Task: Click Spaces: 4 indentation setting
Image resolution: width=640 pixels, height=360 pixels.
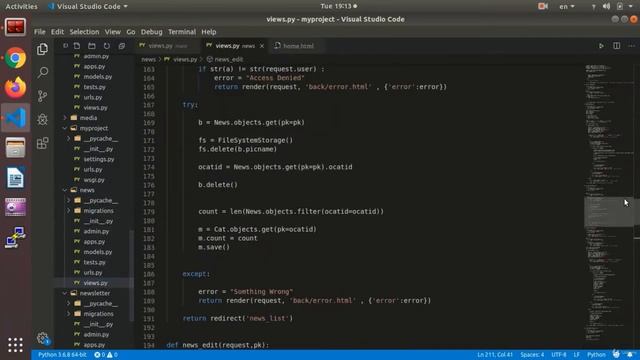Action: coord(532,355)
